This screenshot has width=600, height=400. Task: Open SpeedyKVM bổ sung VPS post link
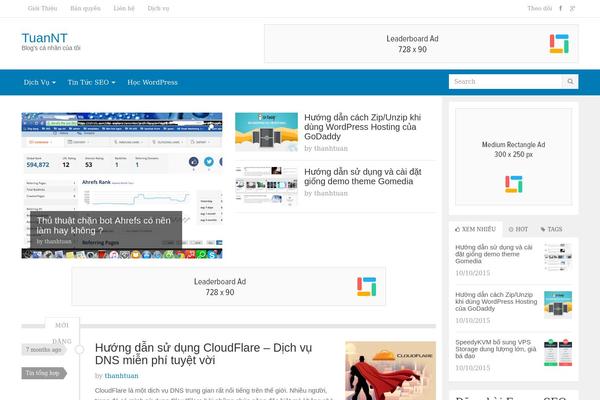pos(496,349)
